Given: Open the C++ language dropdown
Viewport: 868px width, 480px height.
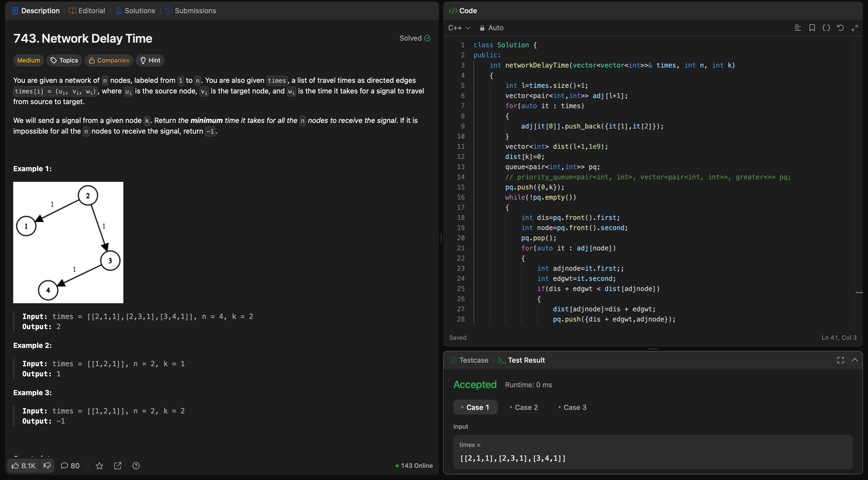Looking at the screenshot, I should coord(459,28).
